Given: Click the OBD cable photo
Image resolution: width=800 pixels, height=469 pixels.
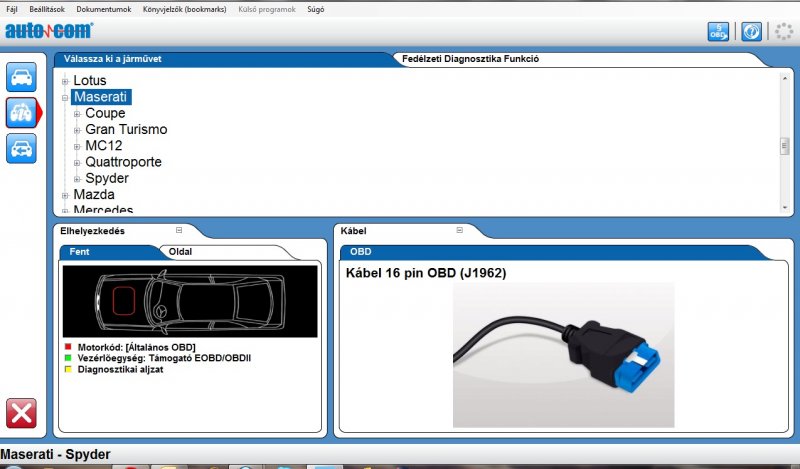Looking at the screenshot, I should pos(563,355).
